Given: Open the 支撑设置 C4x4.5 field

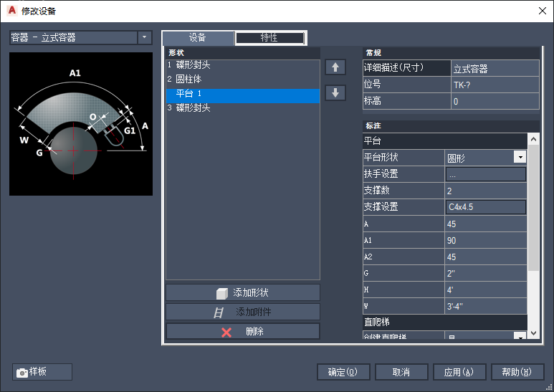Looking at the screenshot, I should 486,207.
